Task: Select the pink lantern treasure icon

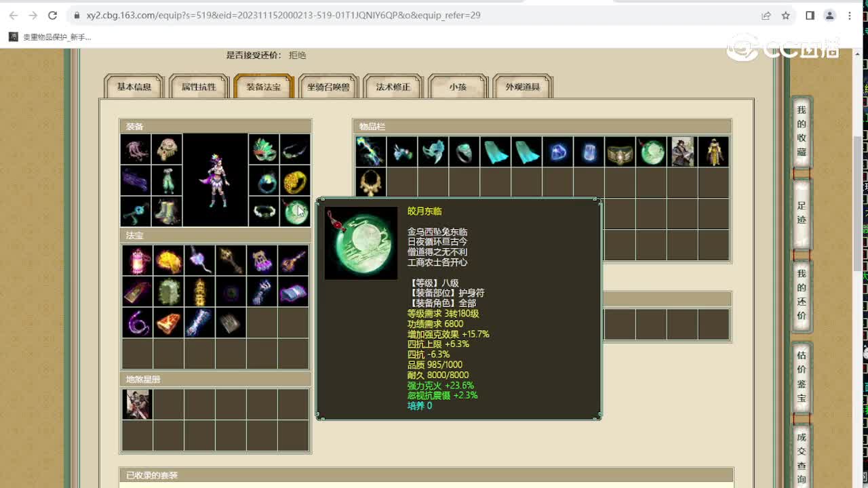Action: [x=137, y=260]
